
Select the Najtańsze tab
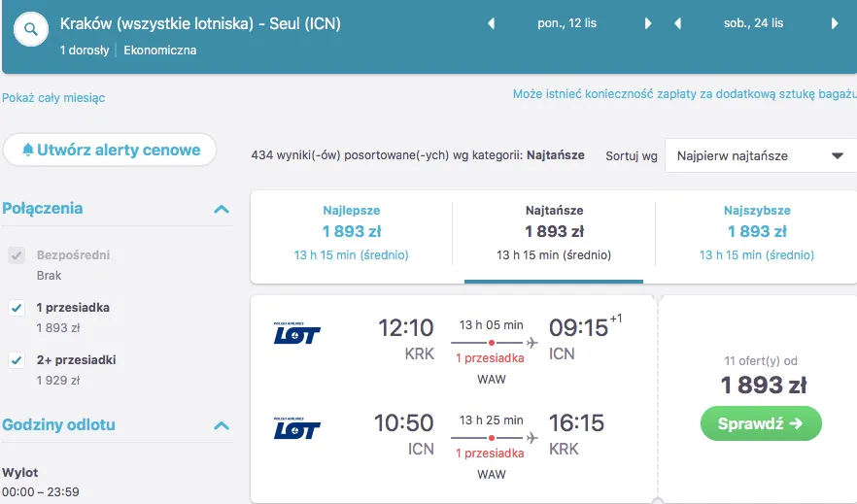(554, 232)
